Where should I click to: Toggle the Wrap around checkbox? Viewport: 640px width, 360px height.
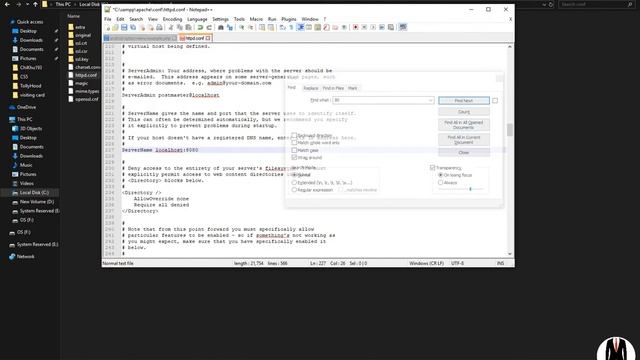click(x=294, y=158)
